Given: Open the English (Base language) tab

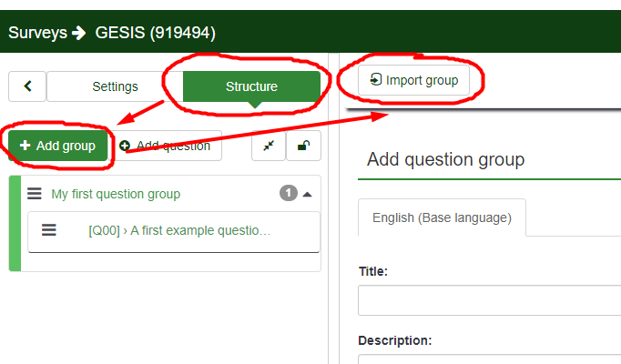Looking at the screenshot, I should tap(442, 217).
